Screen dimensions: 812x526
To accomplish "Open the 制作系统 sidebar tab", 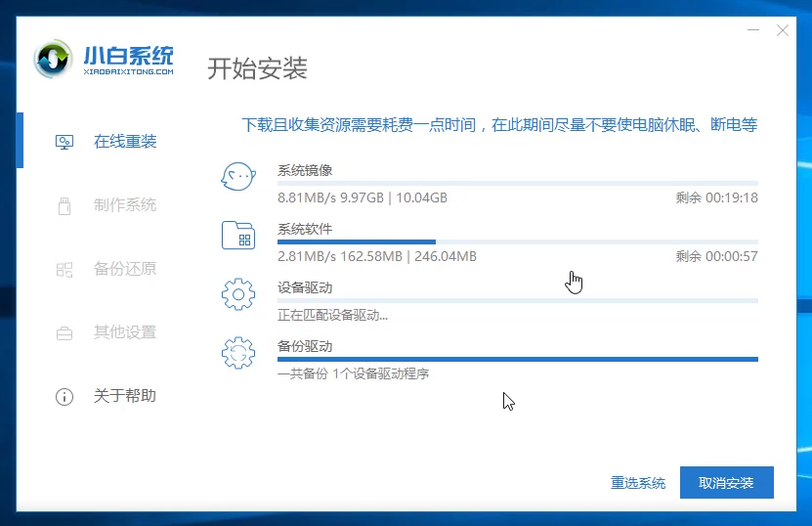I will pos(124,205).
